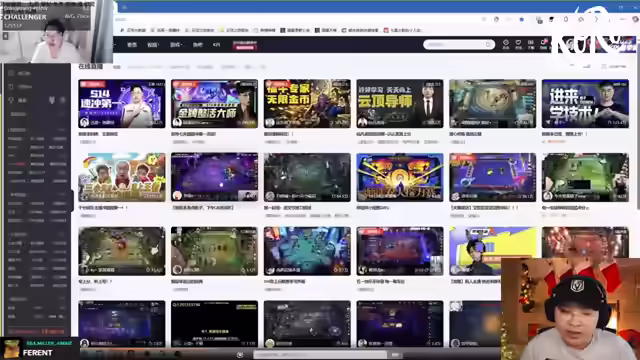640x360 pixels.
Task: Expand the browser toolbar overflow chevron
Action: coord(596,19)
